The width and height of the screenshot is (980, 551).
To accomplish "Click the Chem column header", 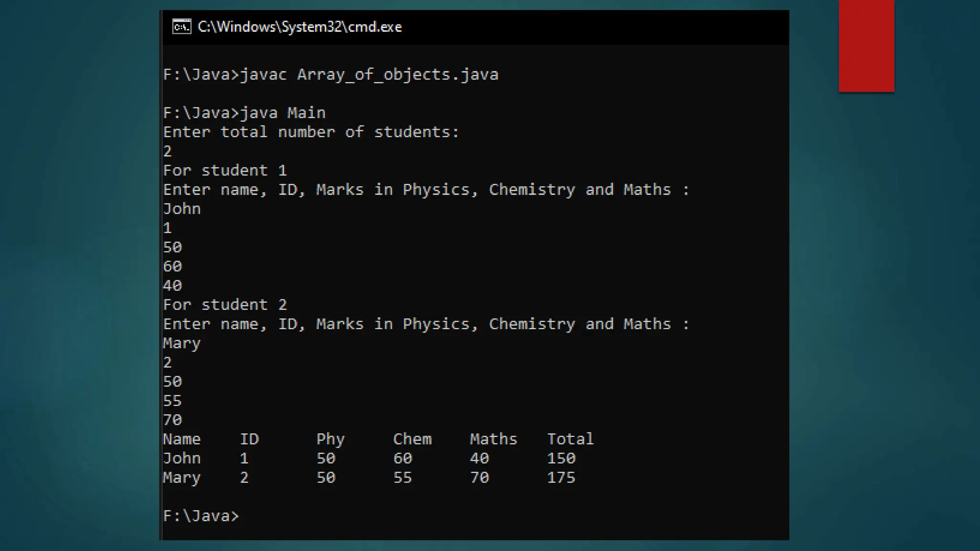I will tap(412, 439).
